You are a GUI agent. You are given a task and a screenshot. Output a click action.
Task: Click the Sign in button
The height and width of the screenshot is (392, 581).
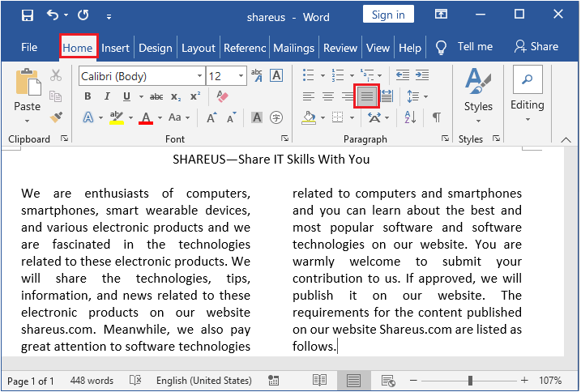pos(388,15)
